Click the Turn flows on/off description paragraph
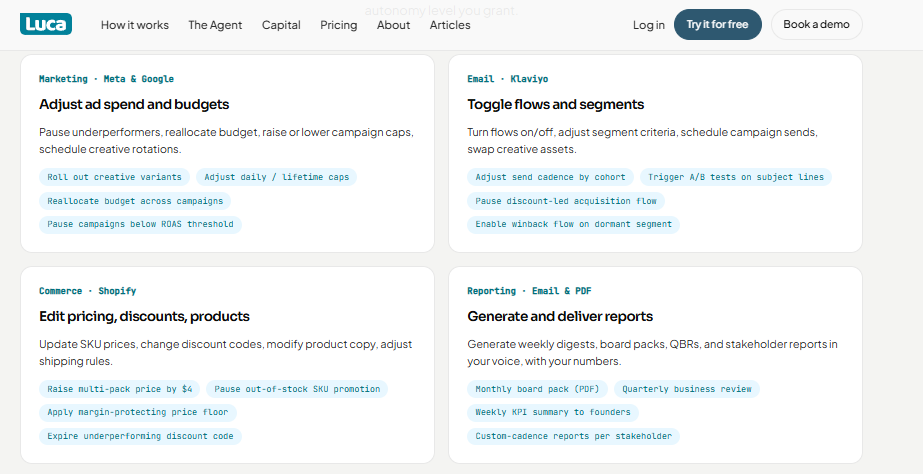 pyautogui.click(x=642, y=141)
